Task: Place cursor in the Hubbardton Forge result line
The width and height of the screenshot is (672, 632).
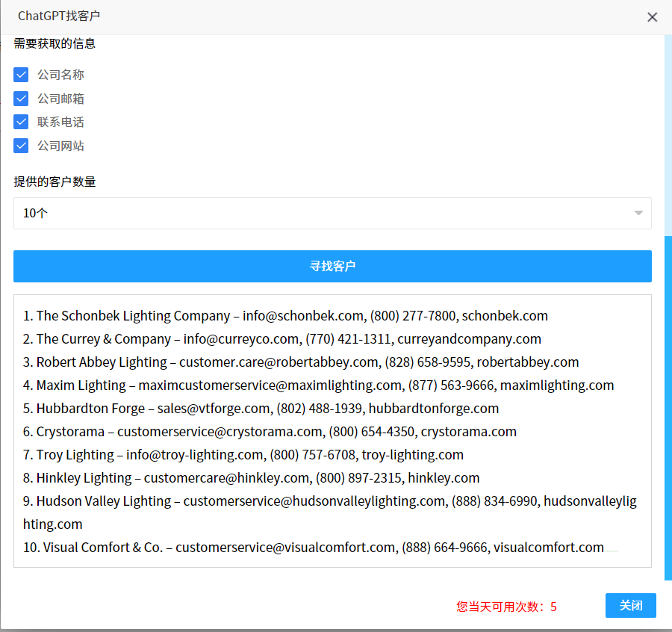Action: coord(261,409)
